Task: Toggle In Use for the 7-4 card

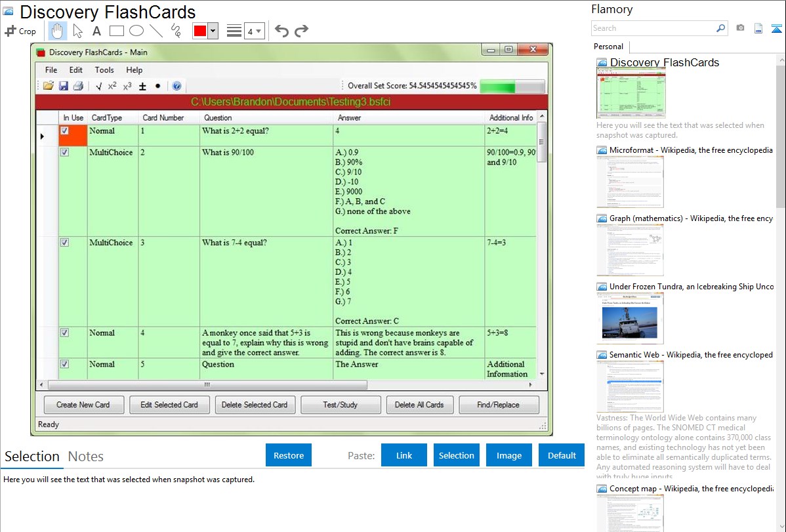Action: coord(64,242)
